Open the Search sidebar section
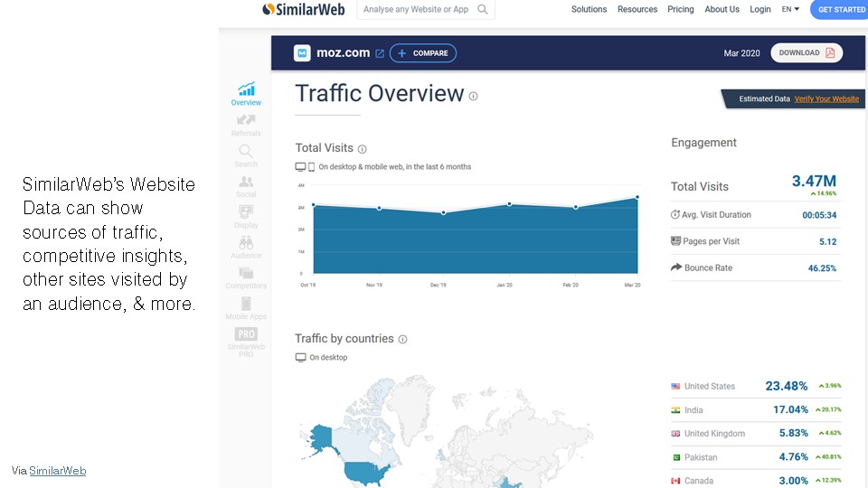The height and width of the screenshot is (488, 868). pos(246,156)
